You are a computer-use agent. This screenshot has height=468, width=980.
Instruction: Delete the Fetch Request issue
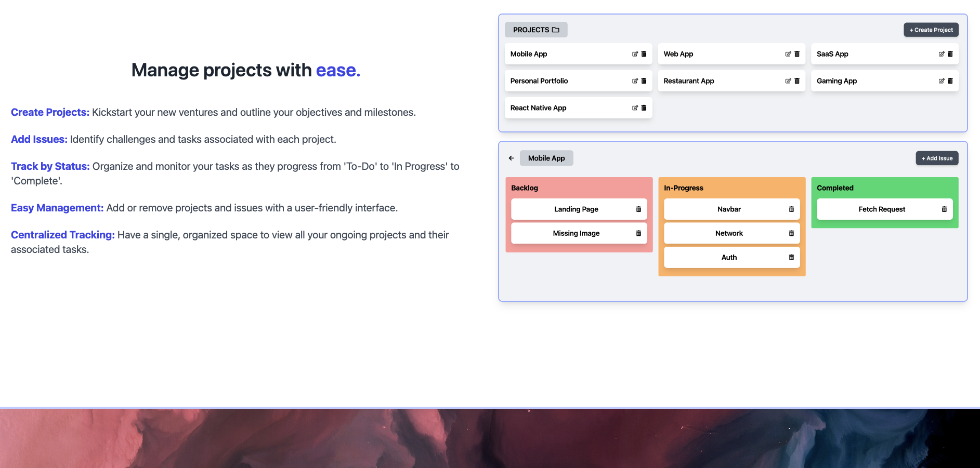click(x=944, y=209)
